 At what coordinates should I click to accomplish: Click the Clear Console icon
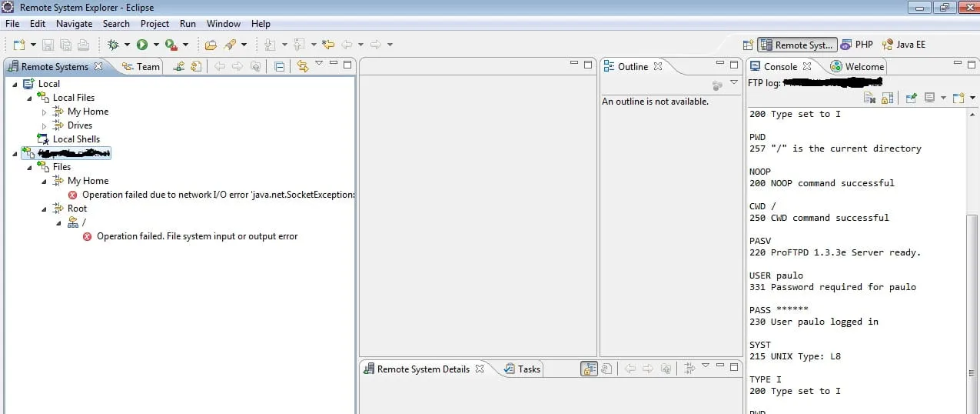(x=870, y=98)
